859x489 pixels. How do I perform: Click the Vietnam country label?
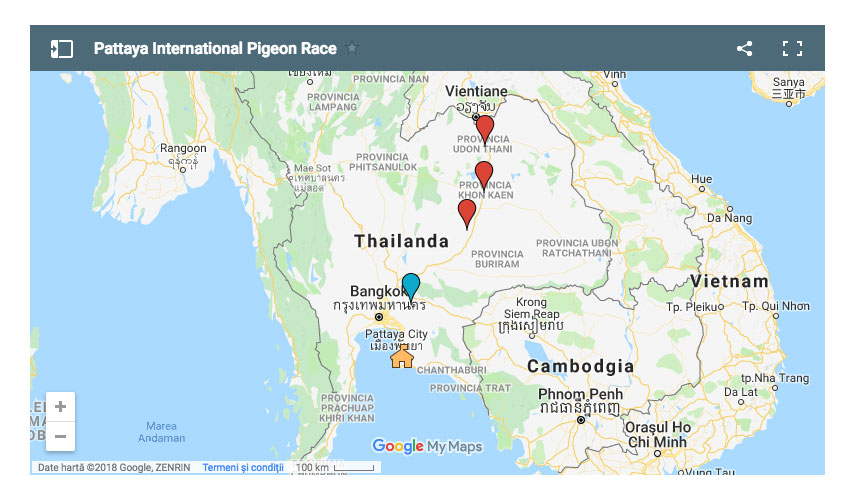(x=729, y=281)
